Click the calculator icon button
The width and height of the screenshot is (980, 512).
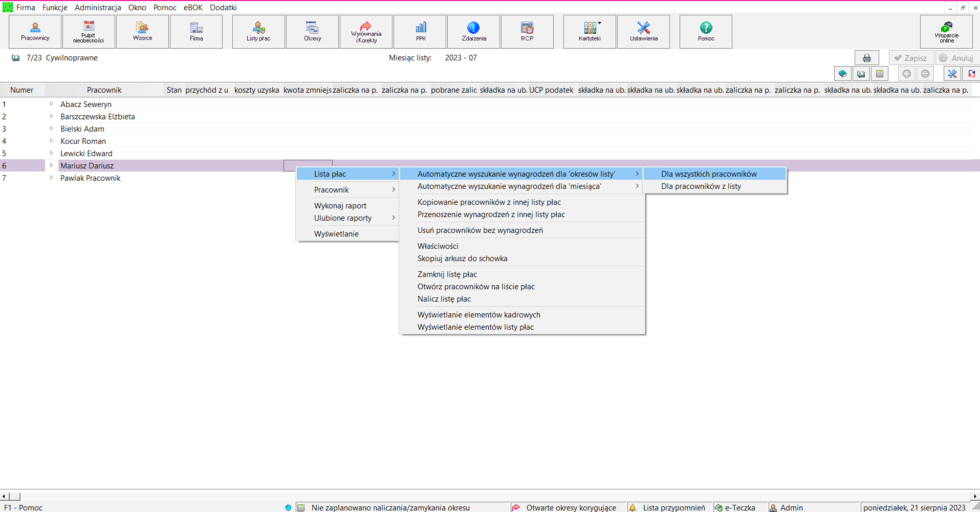tap(880, 74)
